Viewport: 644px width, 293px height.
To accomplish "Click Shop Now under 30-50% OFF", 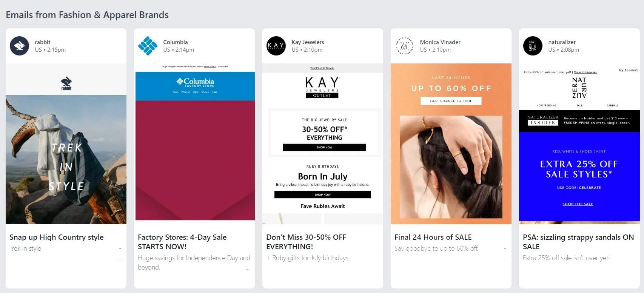I will pos(325,147).
